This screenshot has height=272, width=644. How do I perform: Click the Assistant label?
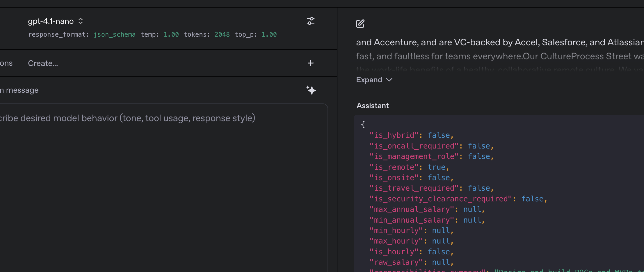[373, 106]
